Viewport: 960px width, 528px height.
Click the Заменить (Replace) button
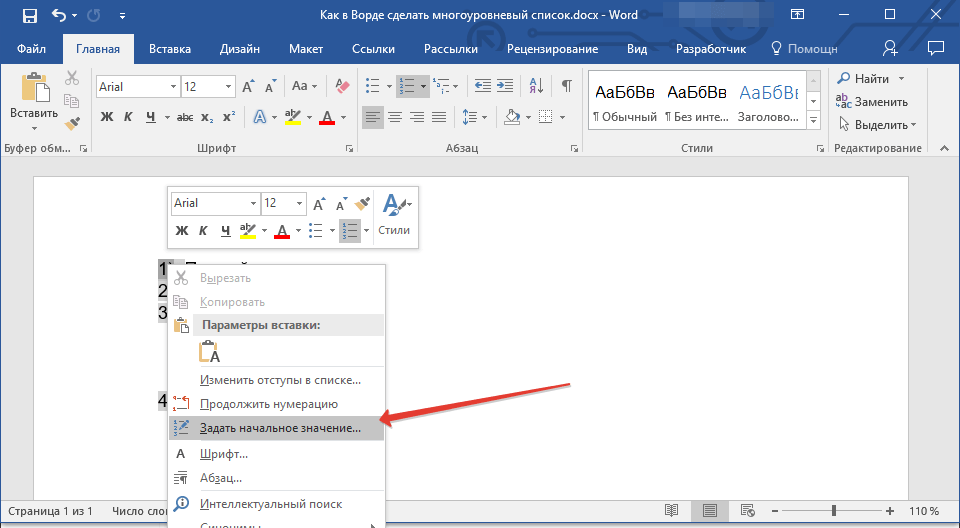click(x=872, y=102)
